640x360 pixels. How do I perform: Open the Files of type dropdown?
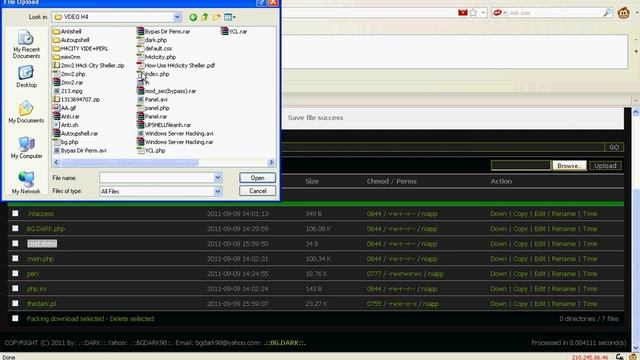point(218,191)
